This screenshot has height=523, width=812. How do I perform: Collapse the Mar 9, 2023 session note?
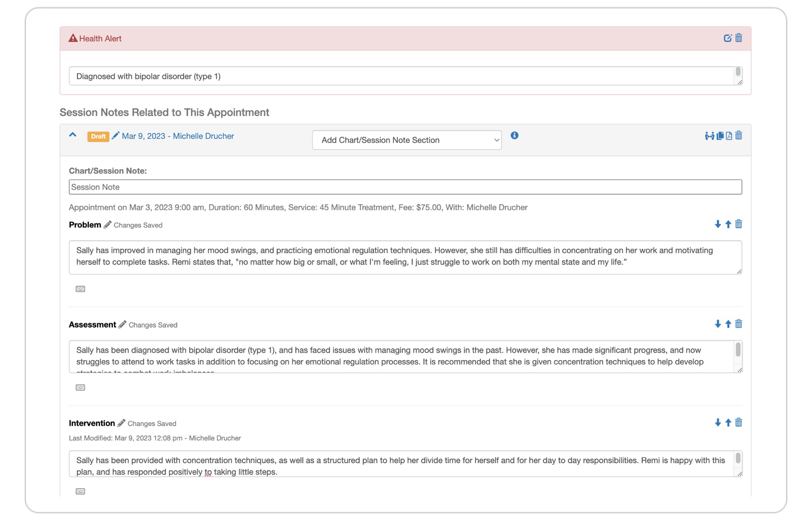click(73, 135)
